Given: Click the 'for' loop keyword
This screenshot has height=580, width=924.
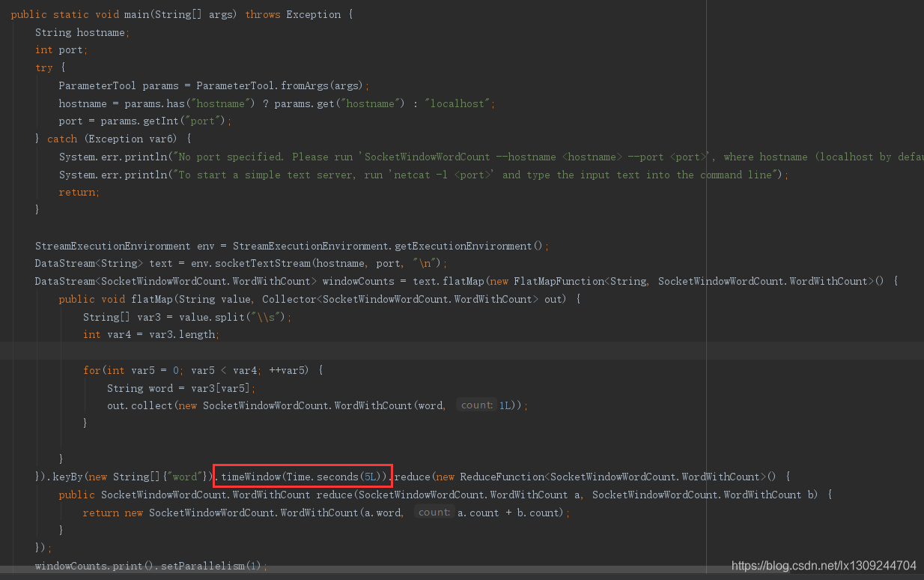Looking at the screenshot, I should (x=91, y=371).
